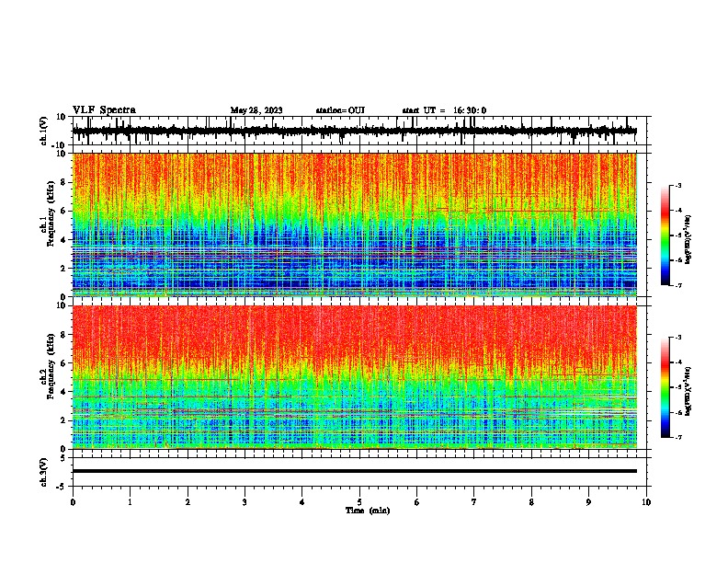This screenshot has height=563, width=728.
Task: Click the "1" tick on the time axis
Action: click(x=130, y=502)
